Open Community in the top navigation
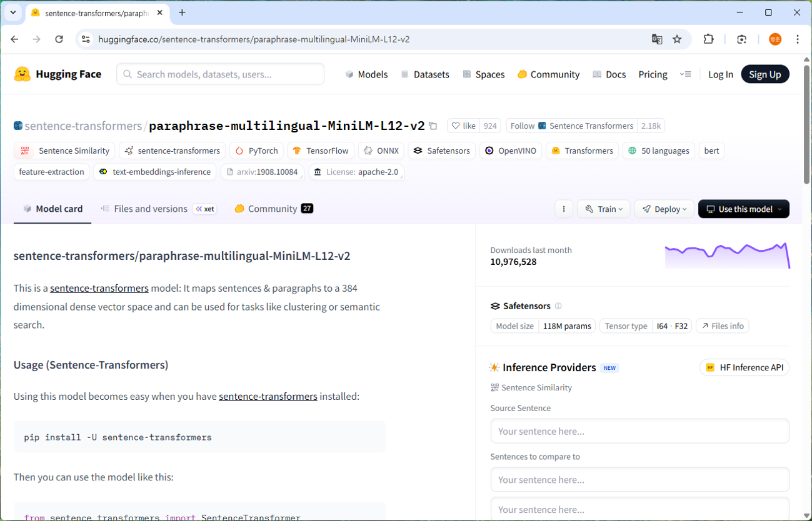812x521 pixels. (548, 74)
